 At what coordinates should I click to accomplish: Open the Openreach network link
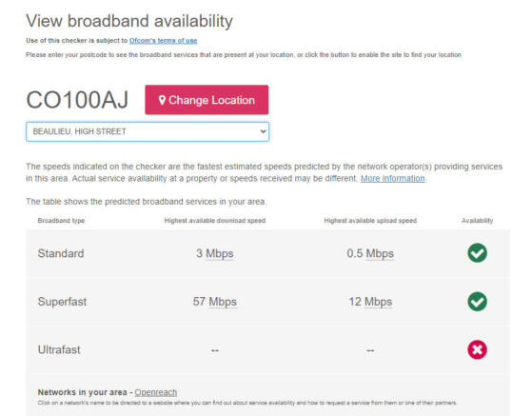pyautogui.click(x=156, y=392)
